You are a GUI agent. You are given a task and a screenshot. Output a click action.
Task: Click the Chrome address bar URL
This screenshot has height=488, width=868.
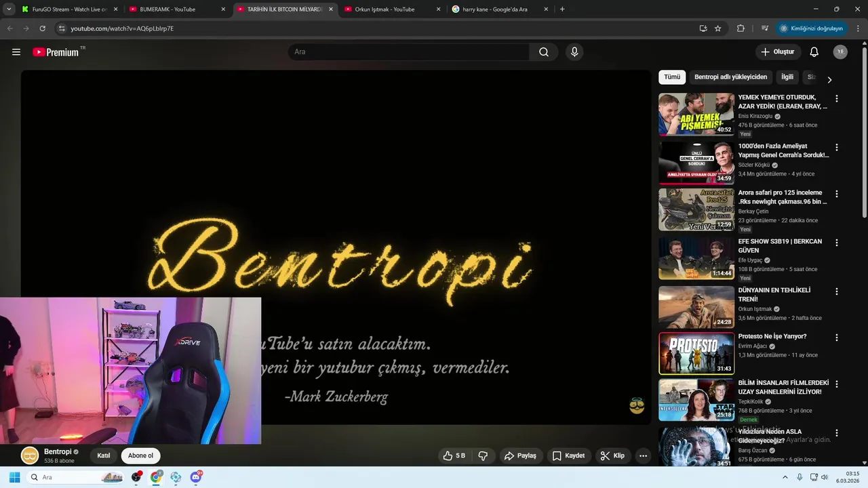point(122,28)
